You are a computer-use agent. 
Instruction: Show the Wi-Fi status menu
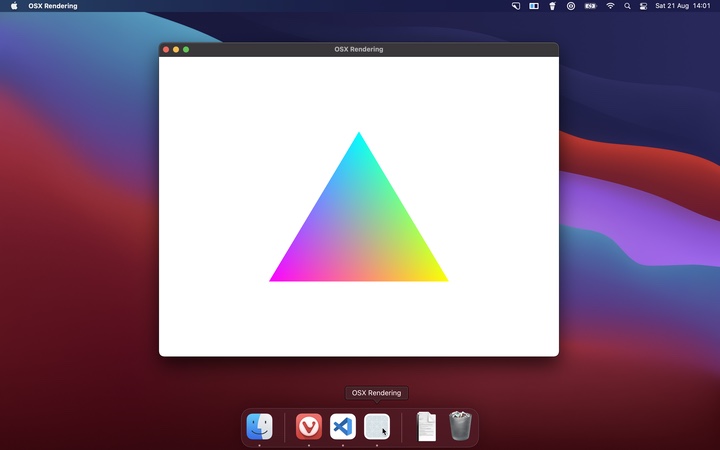[610, 6]
